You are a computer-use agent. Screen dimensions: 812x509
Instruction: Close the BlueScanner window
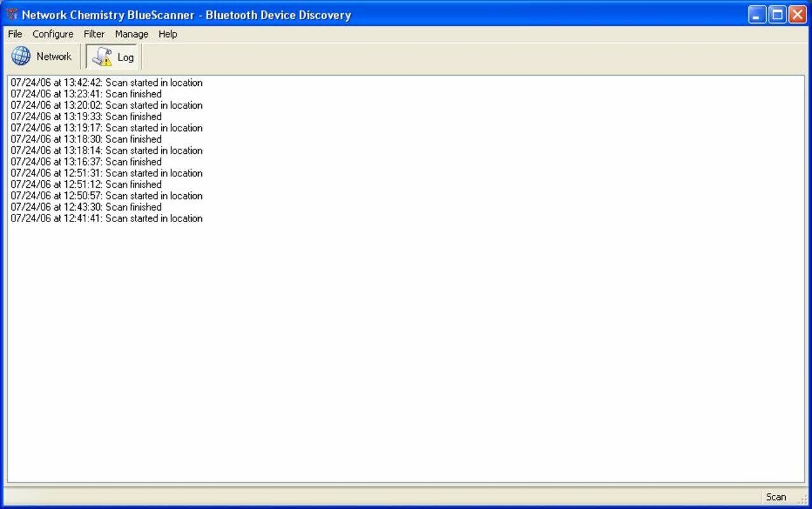[797, 15]
